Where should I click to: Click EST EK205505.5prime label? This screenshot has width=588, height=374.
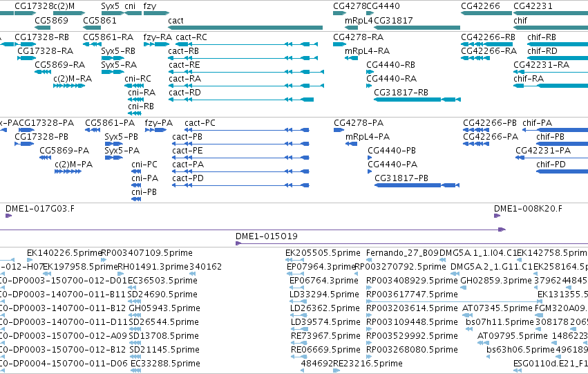pos(323,253)
